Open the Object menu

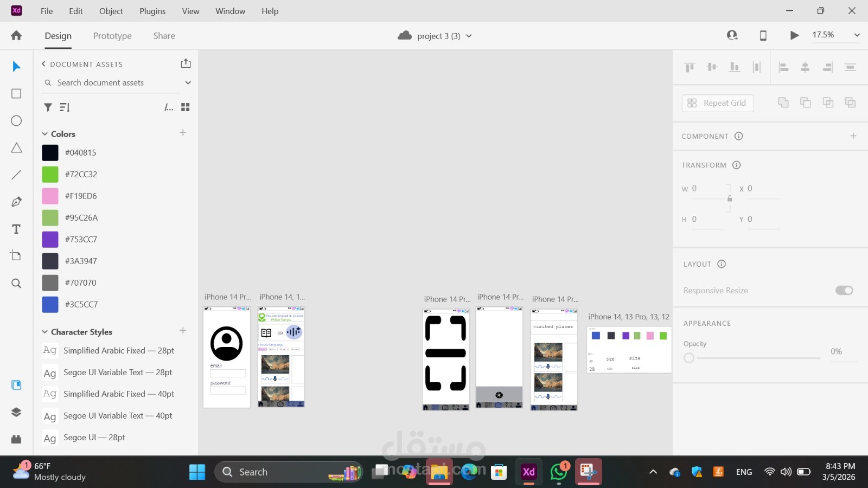pos(111,11)
